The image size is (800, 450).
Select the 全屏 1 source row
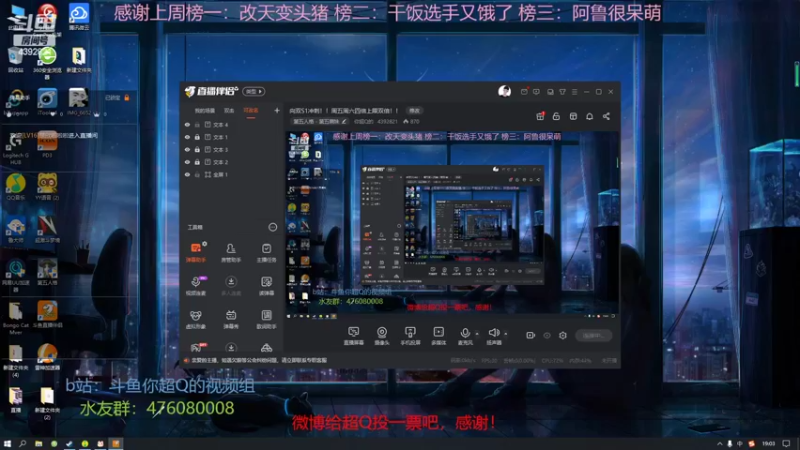232,174
